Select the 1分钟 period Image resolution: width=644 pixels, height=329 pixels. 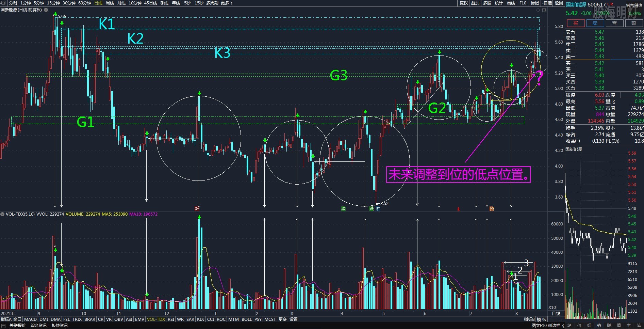(x=26, y=3)
